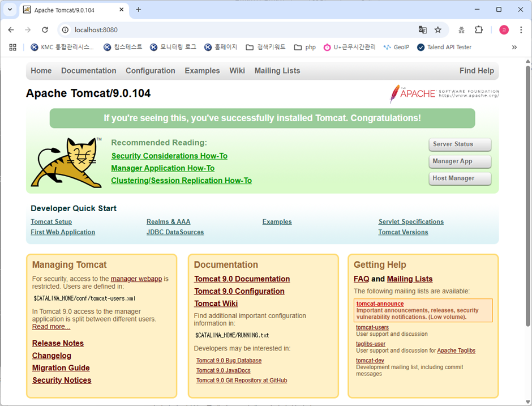532x406 pixels.
Task: Open manager webapp link
Action: (x=136, y=279)
